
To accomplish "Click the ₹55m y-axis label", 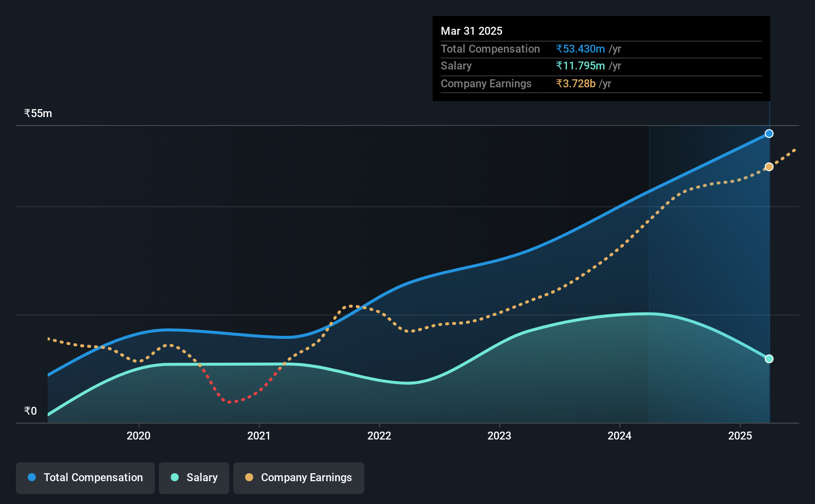I will coord(38,113).
